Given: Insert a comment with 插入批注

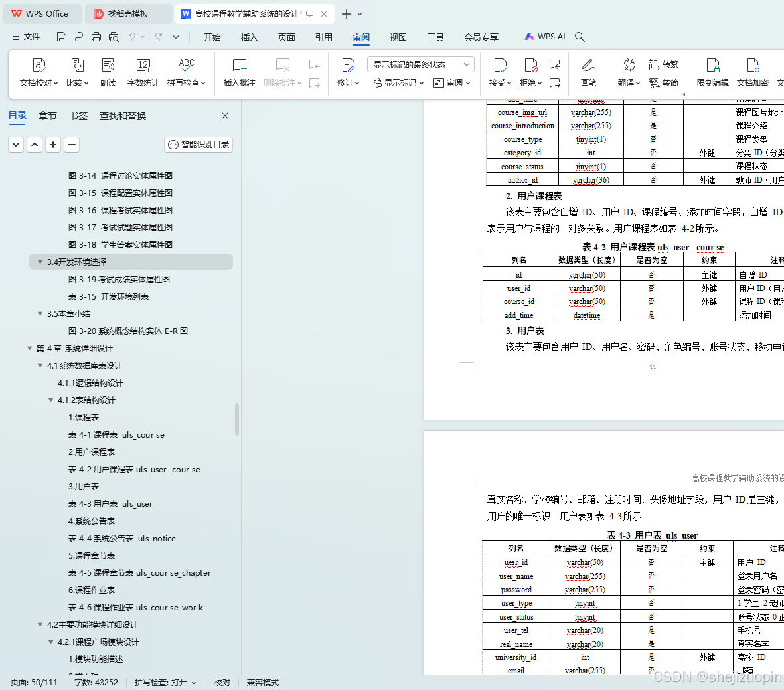Looking at the screenshot, I should click(x=239, y=72).
